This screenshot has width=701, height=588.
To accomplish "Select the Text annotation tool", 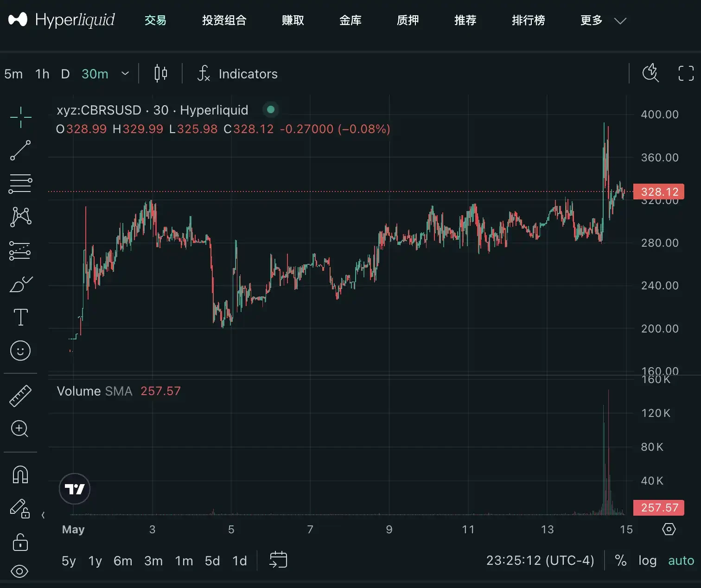I will click(x=20, y=317).
